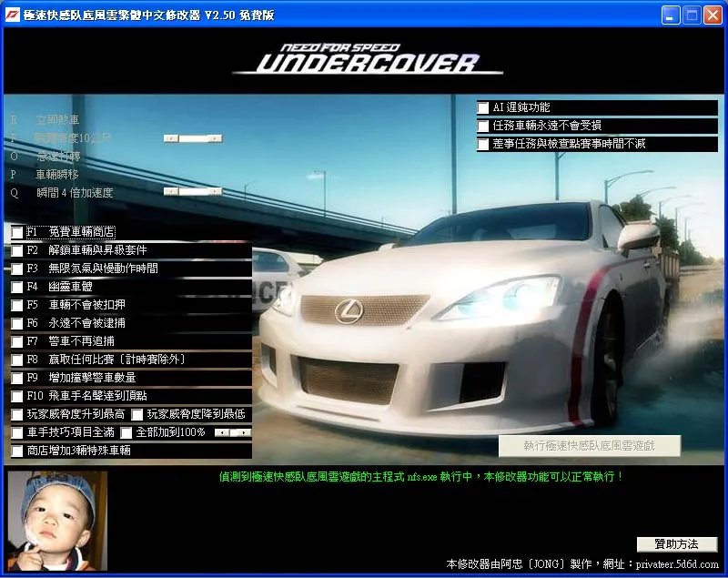The height and width of the screenshot is (578, 728).
Task: Toggle F10 max wheelman reputation cheat
Action: 16,396
